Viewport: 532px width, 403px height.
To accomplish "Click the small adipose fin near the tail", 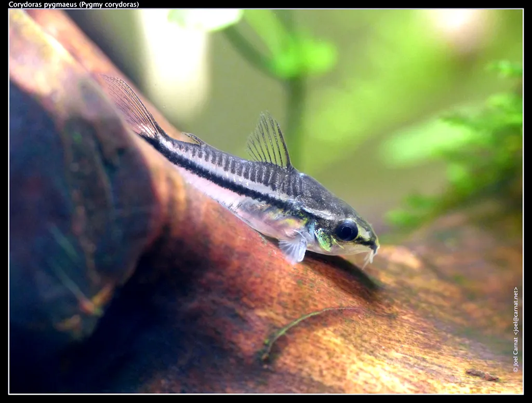I will (194, 138).
